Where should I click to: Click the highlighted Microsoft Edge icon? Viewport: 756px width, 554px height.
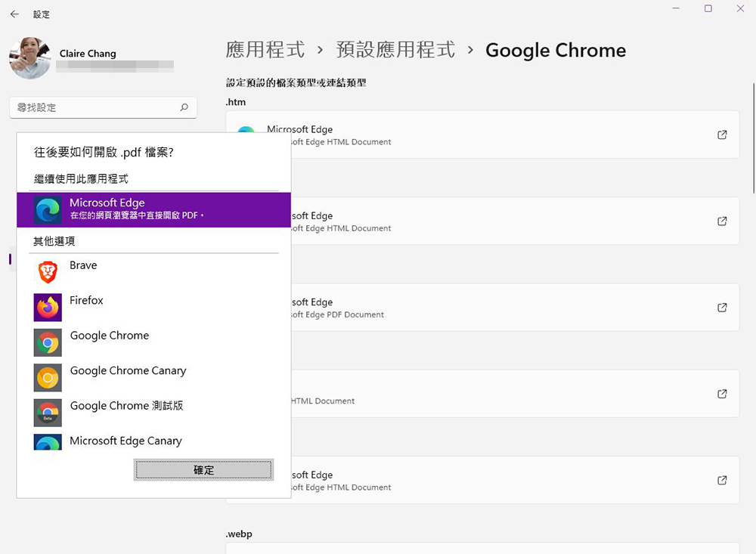point(48,210)
